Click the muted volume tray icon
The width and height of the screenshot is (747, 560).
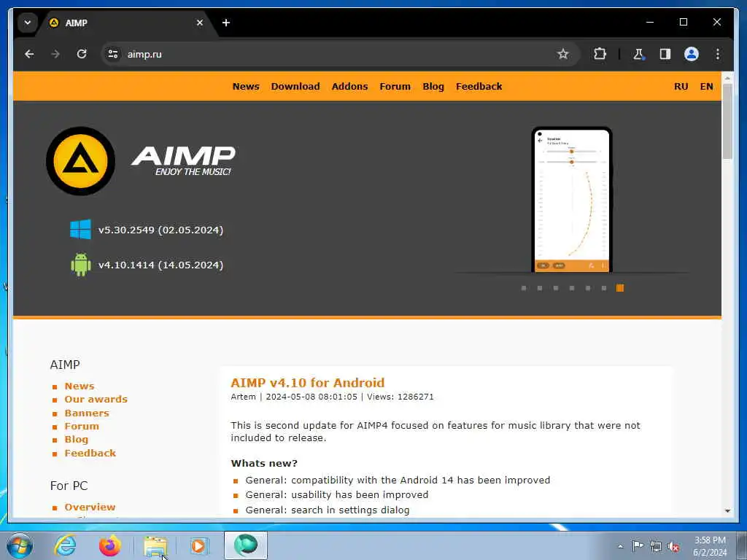(673, 546)
